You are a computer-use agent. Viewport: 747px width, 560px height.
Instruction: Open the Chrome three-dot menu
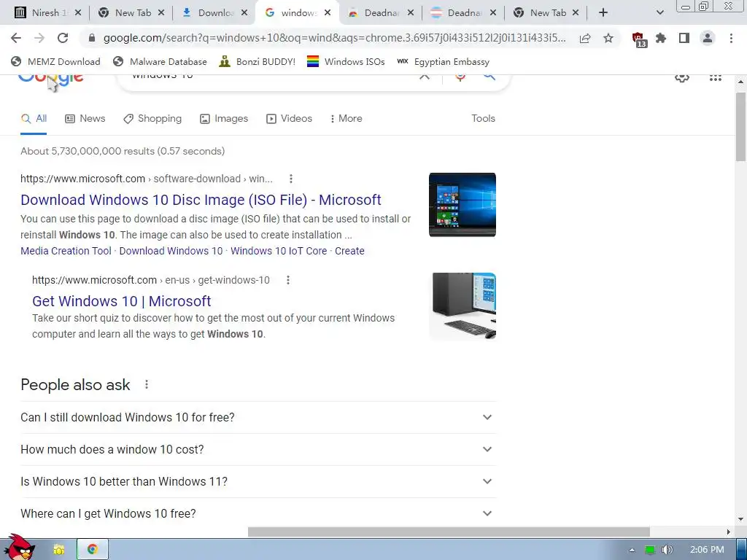click(731, 38)
